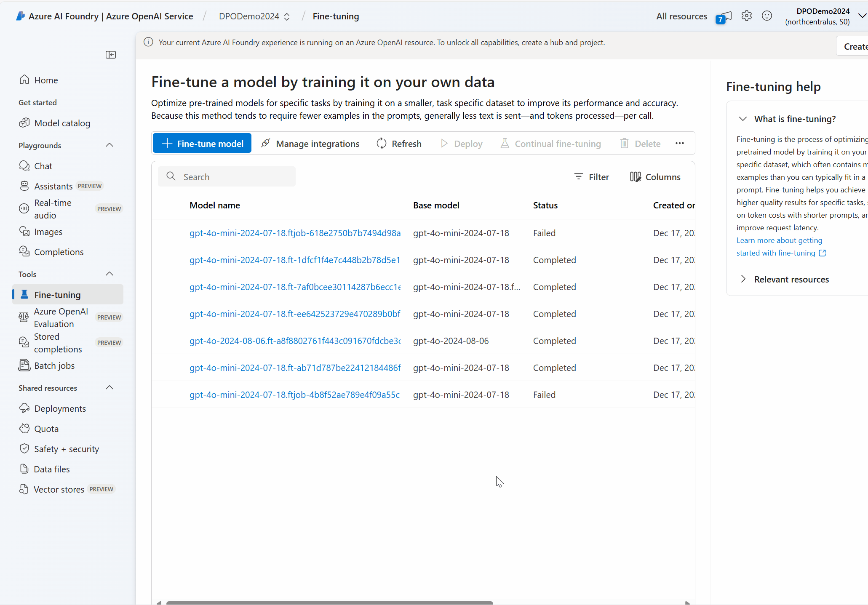This screenshot has height=605, width=868.
Task: Navigate to Deployments shared resource
Action: pos(60,409)
